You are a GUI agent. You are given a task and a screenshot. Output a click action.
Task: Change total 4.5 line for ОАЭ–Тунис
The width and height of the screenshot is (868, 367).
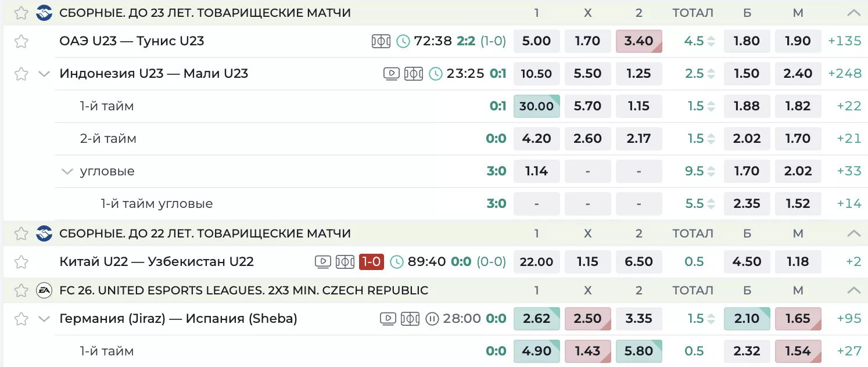coord(711,41)
